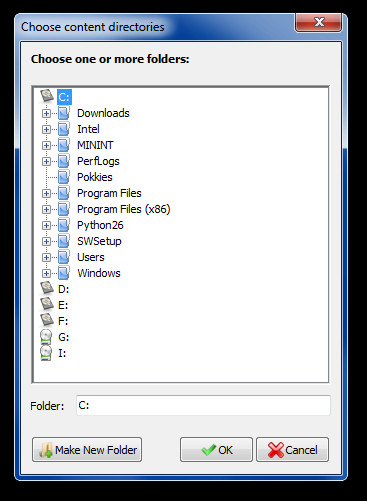Click the I: optical disc drive icon
This screenshot has height=501, width=367.
46,353
